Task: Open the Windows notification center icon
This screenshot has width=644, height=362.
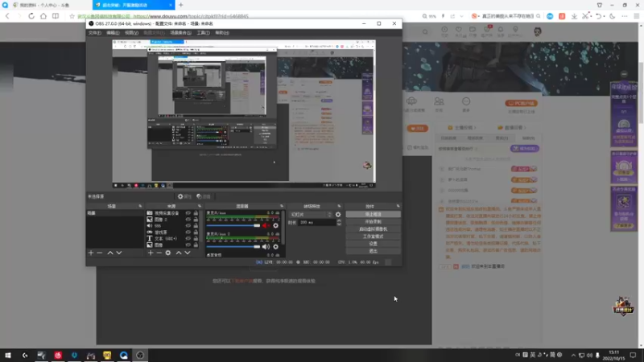Action: pos(633,355)
